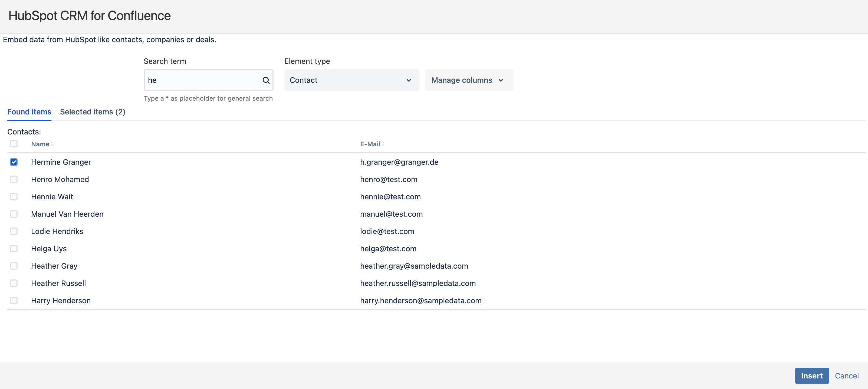This screenshot has height=389, width=868.
Task: Expand the Manage columns dropdown
Action: [469, 80]
